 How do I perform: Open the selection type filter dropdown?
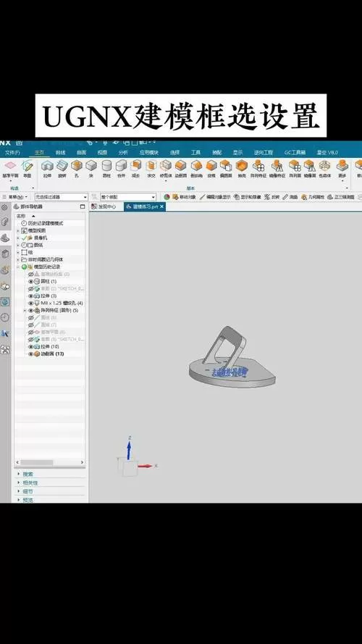tap(62, 197)
